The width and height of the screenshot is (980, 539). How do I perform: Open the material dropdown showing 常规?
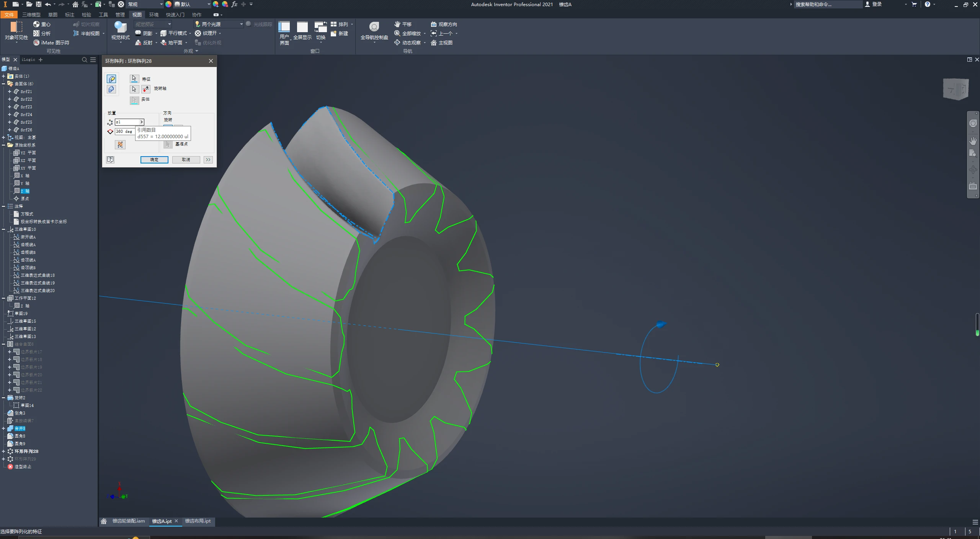145,4
